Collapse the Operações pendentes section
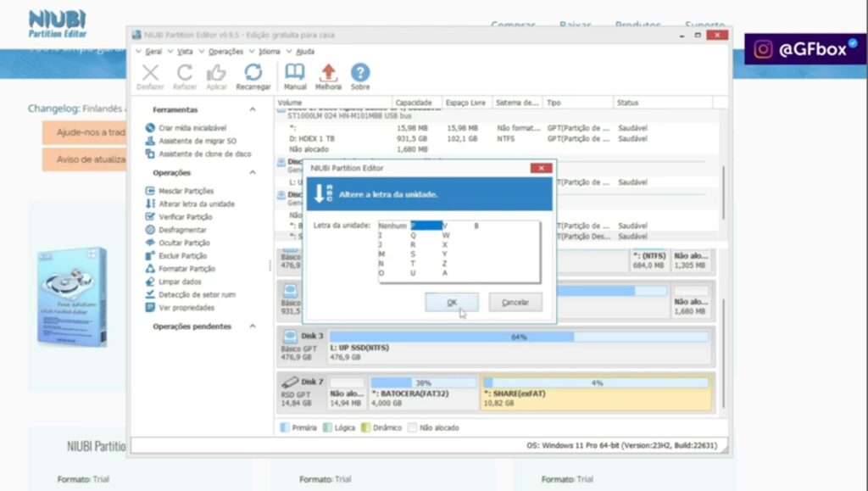The image size is (868, 491). coord(253,326)
